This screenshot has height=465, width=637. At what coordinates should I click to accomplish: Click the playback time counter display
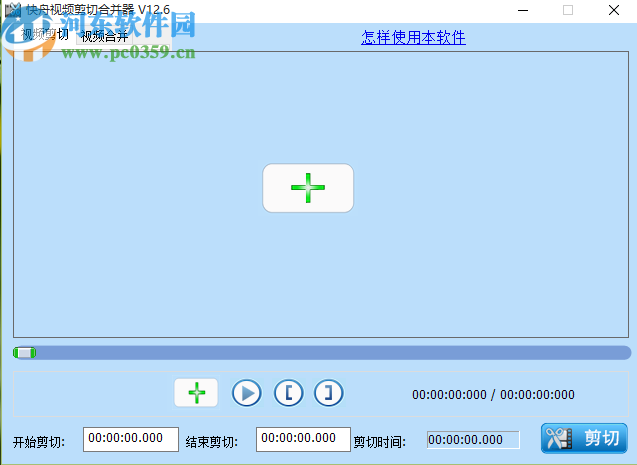493,394
